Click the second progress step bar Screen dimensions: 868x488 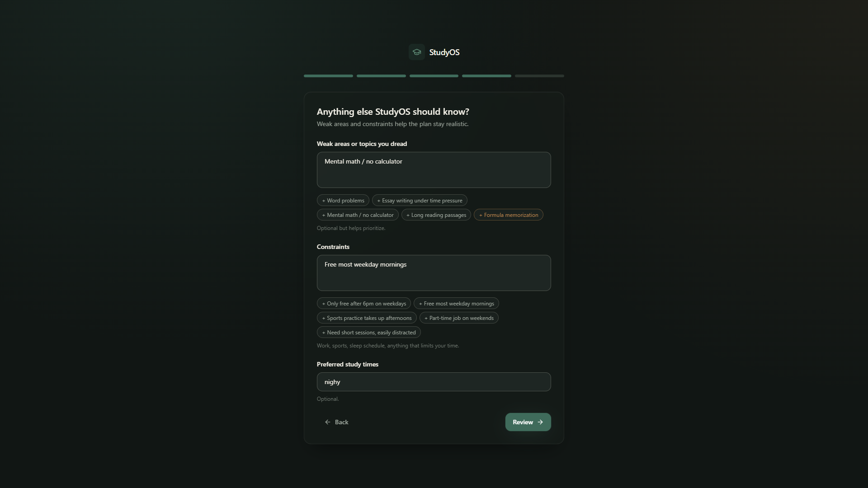(381, 76)
